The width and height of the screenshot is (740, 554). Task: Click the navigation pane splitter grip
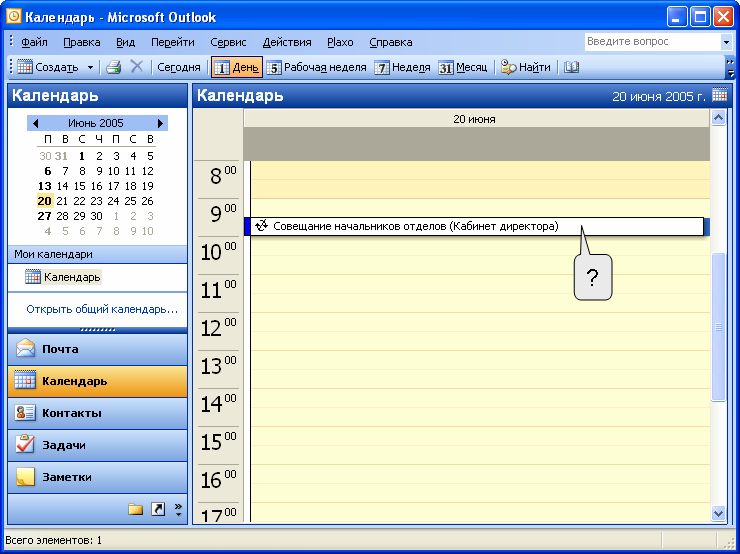97,330
